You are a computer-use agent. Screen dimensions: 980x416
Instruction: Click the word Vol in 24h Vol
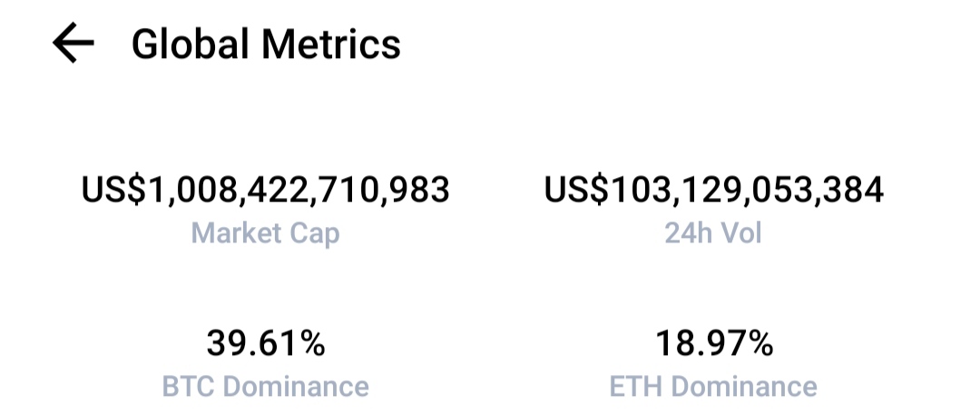pos(742,233)
